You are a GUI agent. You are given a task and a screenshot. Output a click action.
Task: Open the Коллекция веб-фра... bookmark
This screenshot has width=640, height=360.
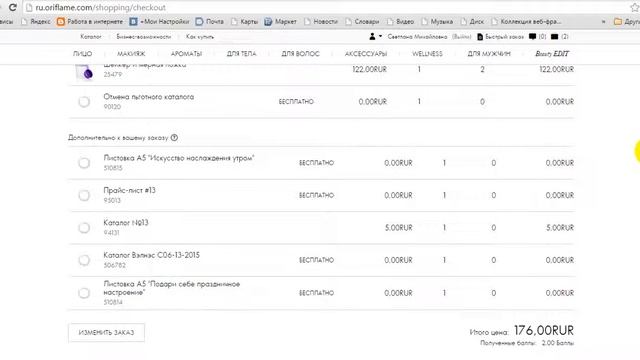pos(526,22)
